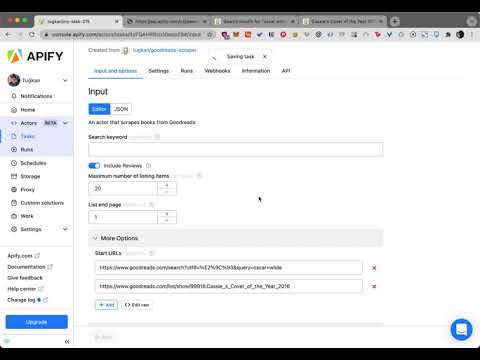The width and height of the screenshot is (480, 360).
Task: Show Maximum number of listing items help icon
Action: tap(199, 176)
